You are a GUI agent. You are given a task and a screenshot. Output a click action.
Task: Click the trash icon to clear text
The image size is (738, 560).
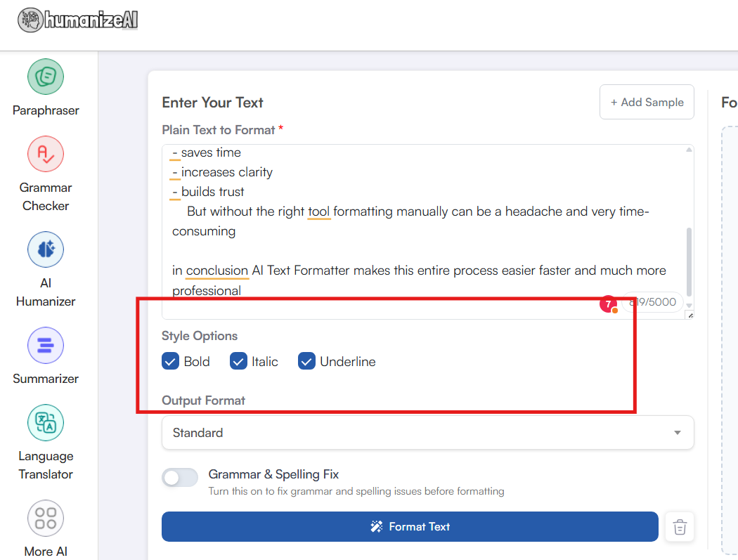point(680,527)
